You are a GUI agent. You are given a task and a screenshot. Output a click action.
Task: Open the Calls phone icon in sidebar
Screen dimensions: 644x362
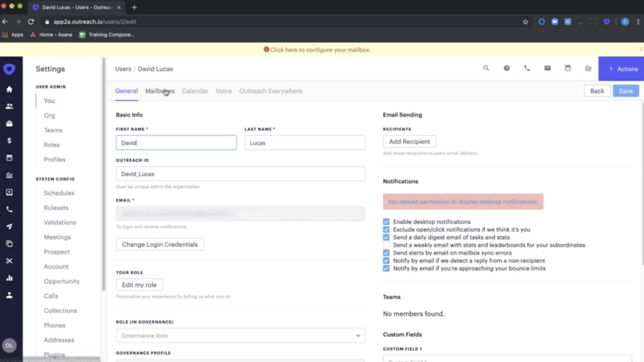pos(9,210)
